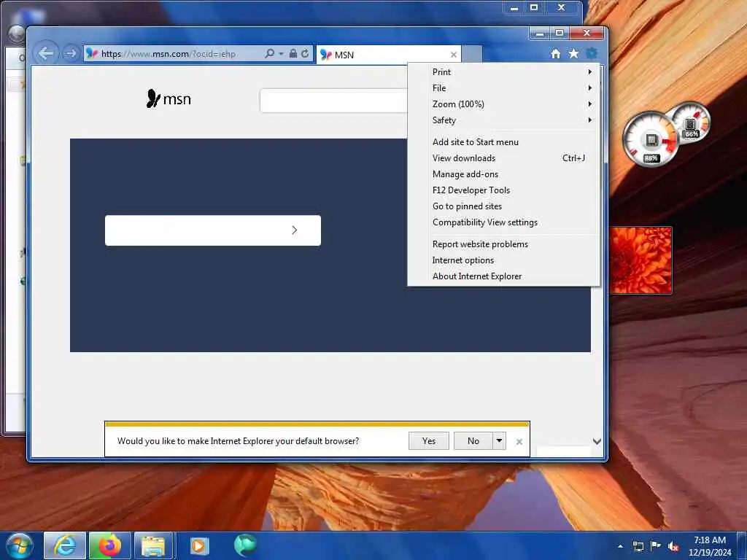Expand the Print submenu

point(504,72)
